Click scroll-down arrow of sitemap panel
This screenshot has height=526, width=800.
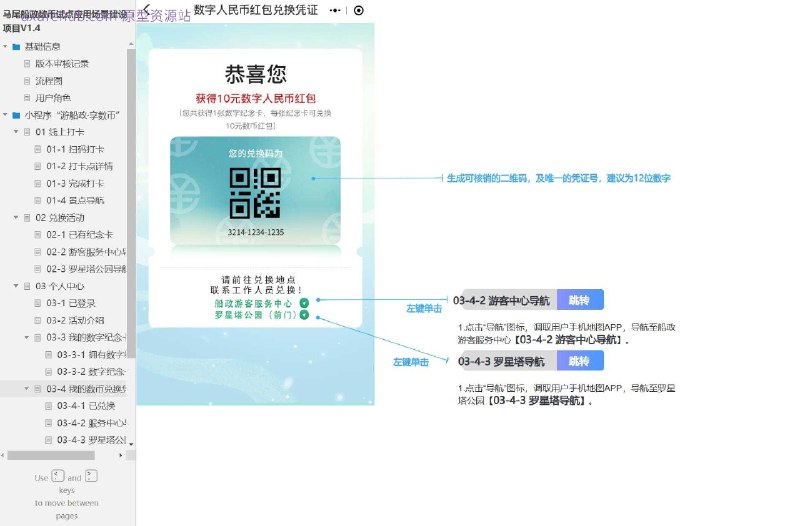[x=131, y=444]
